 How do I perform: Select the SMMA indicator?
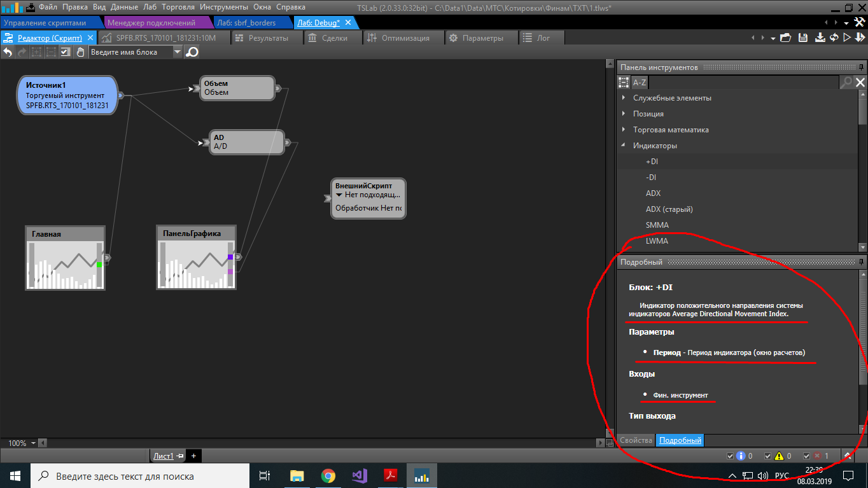(x=657, y=225)
